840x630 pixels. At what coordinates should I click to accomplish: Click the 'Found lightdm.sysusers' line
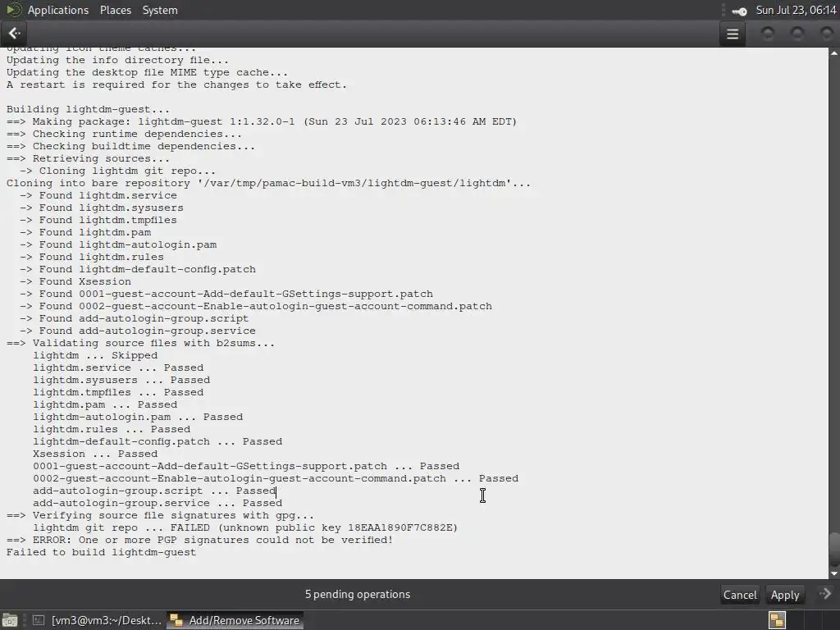(x=101, y=208)
